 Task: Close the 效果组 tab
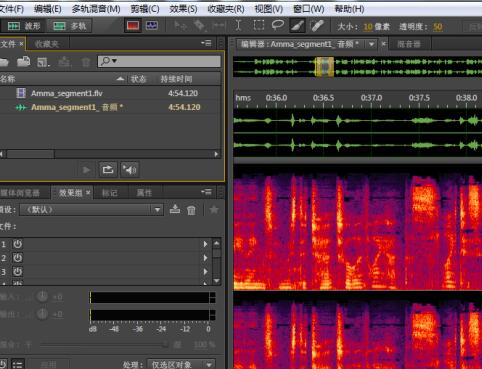(88, 193)
